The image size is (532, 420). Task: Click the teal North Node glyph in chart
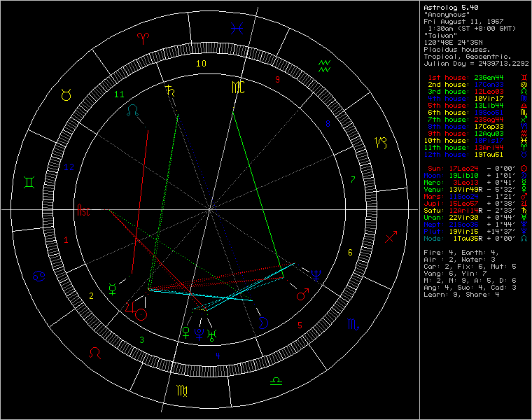(132, 111)
